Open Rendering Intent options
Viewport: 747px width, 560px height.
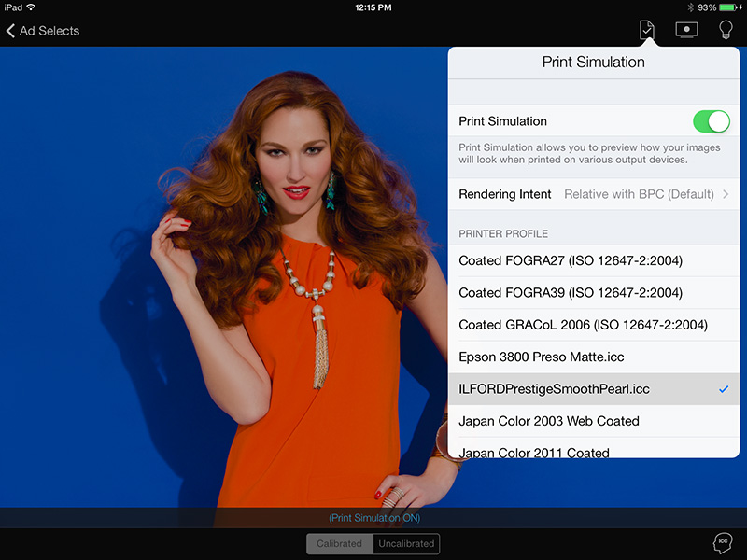point(594,194)
